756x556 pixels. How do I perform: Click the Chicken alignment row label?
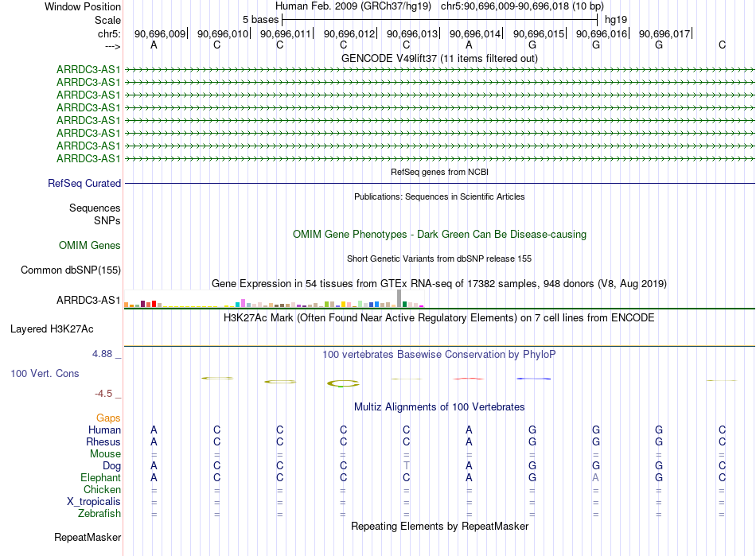pos(102,490)
